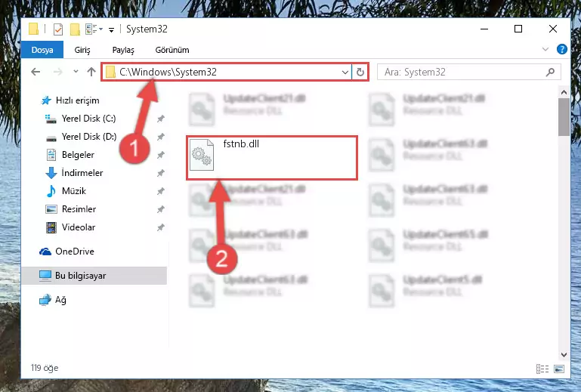Click pin icon next to İndirmeler
581x392 pixels.
[160, 174]
